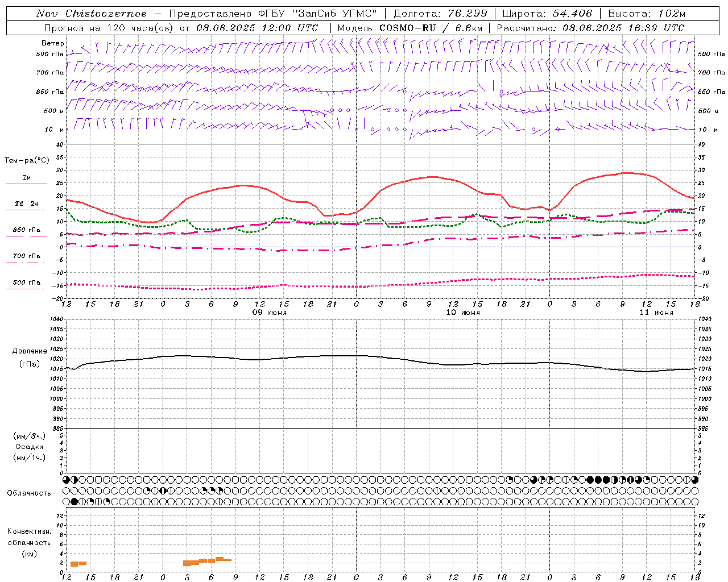This screenshot has height=582, width=728.
Task: Click the orange convective cloud bars on 09 июня
Action: click(x=207, y=561)
